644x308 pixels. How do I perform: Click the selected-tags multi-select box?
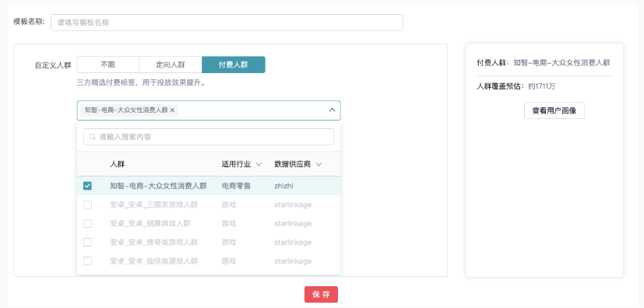(x=209, y=110)
